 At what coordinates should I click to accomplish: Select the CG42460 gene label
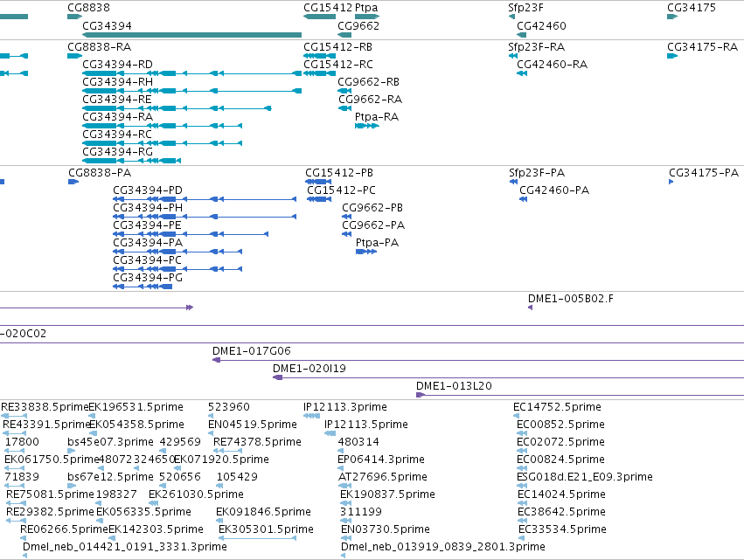[541, 25]
